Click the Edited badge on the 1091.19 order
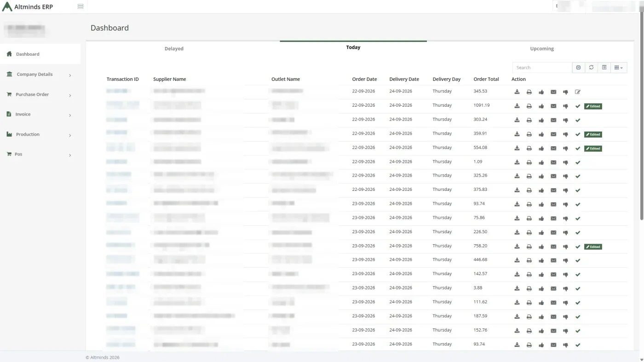The image size is (644, 362). (x=593, y=106)
